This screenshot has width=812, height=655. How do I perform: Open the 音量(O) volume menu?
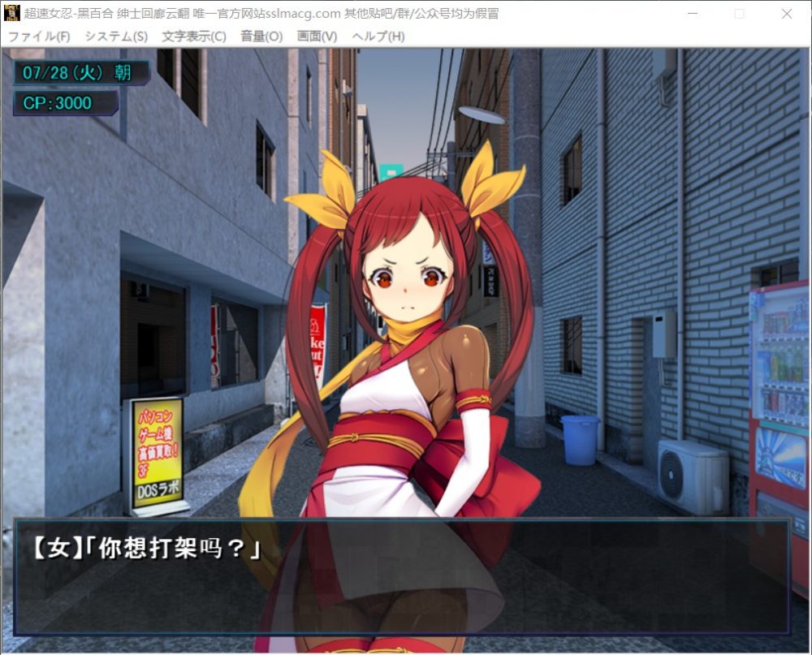point(261,37)
